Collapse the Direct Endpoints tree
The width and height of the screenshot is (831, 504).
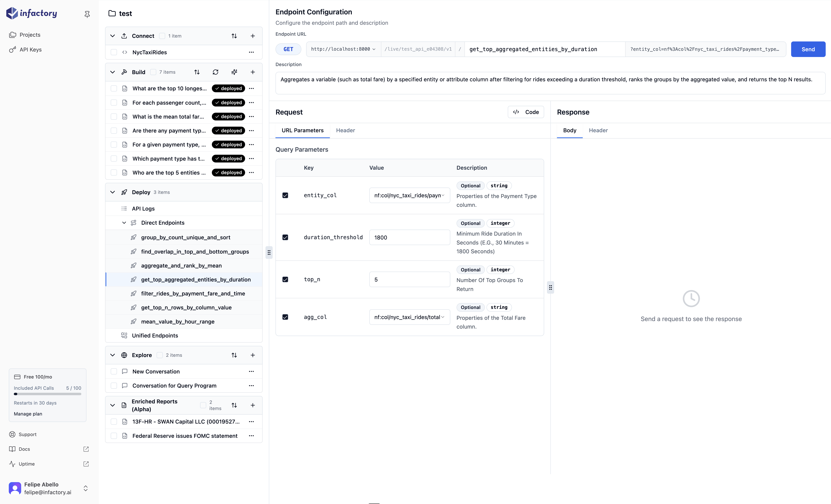pos(124,223)
